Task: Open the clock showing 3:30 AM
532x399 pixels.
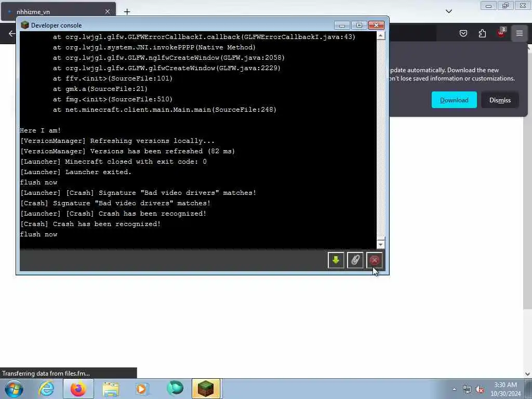Action: tap(505, 389)
